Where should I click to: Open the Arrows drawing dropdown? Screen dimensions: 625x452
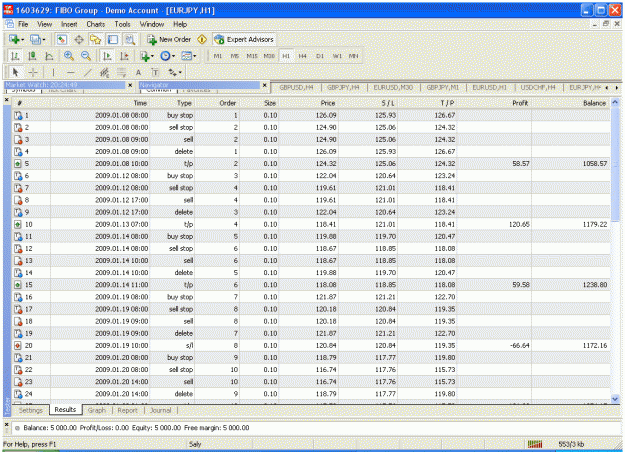(x=180, y=73)
